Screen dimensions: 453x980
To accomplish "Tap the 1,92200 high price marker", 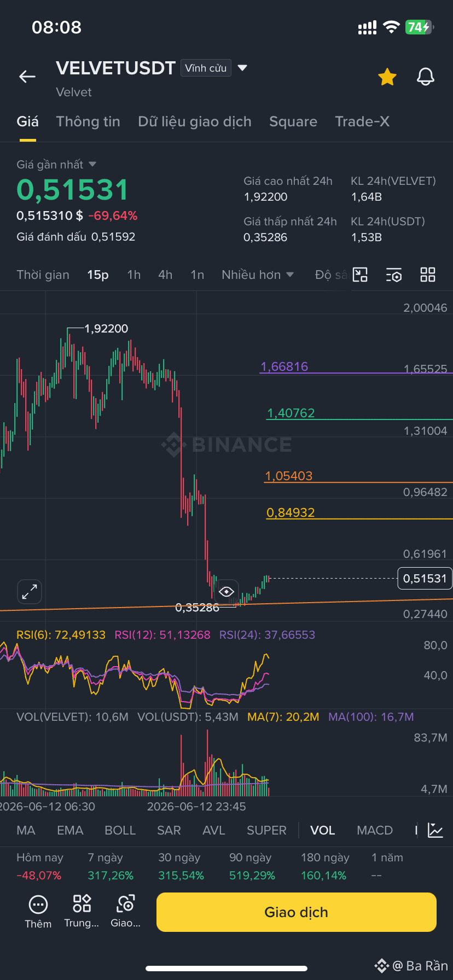I will point(106,329).
